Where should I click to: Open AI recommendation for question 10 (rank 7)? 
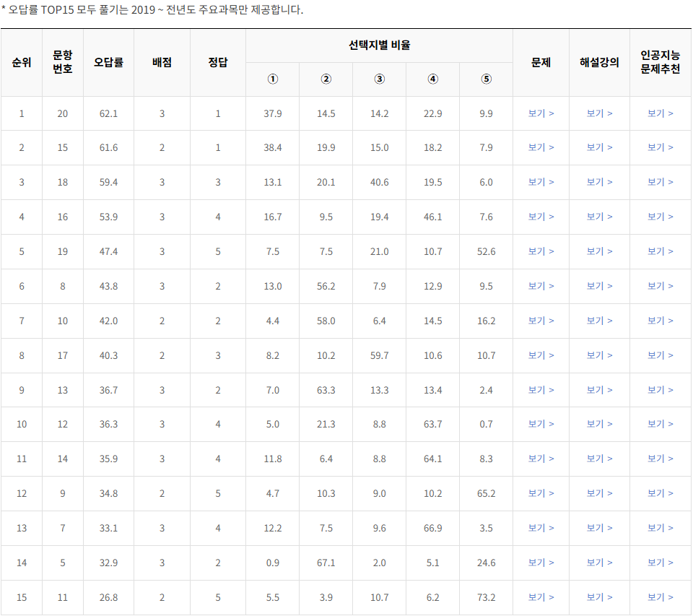click(x=659, y=321)
